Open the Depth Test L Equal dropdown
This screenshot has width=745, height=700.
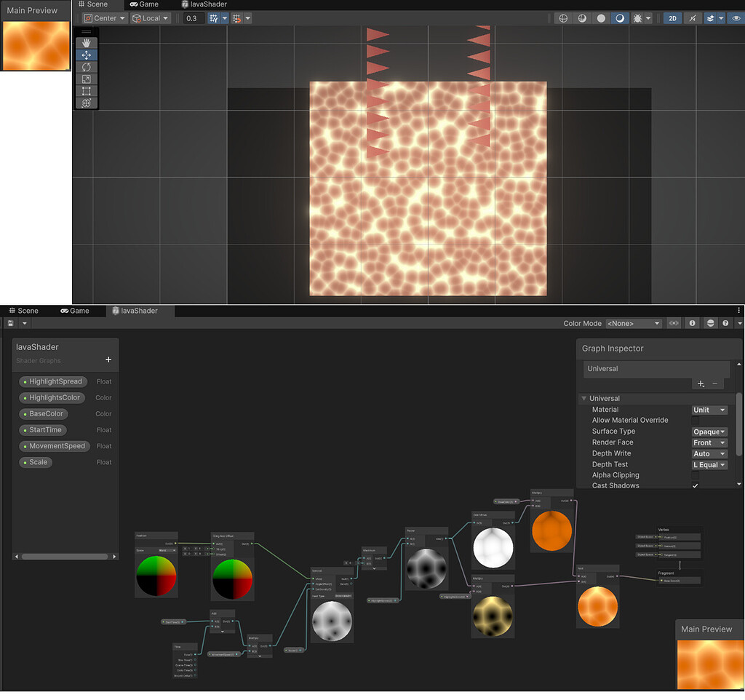709,464
